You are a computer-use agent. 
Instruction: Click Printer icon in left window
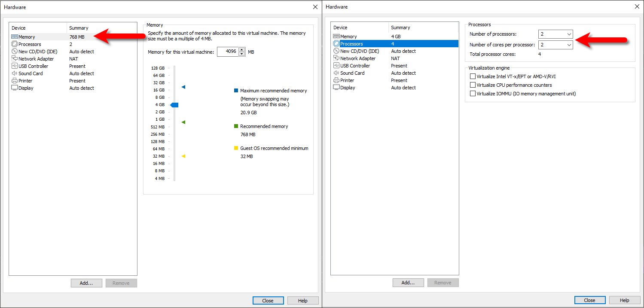(15, 81)
